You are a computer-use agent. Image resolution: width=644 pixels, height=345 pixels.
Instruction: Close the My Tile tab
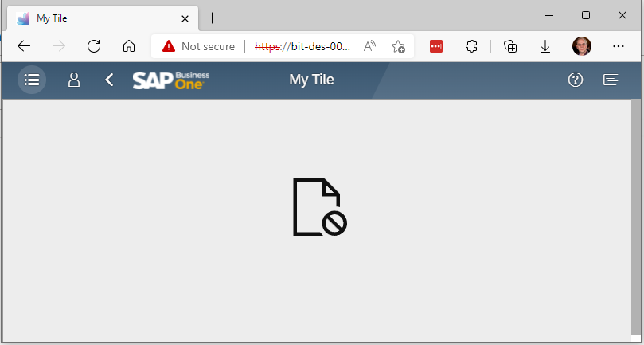[185, 18]
